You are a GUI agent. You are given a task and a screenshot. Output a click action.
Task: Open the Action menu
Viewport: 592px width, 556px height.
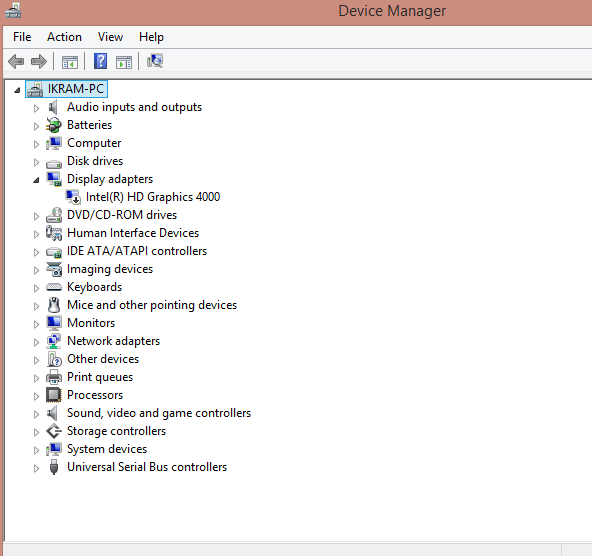tap(64, 37)
